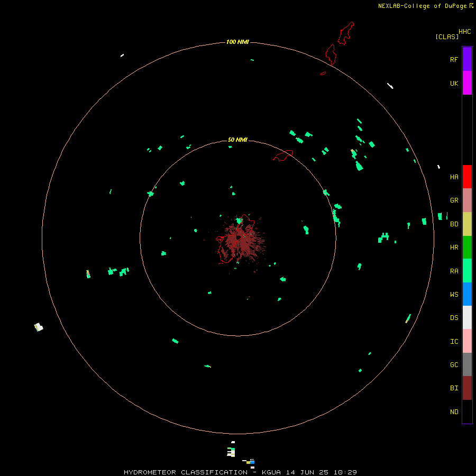The width and height of the screenshot is (476, 476).
Task: Click the white dry snow echo outside the 100 NMI ring
Action: point(39,327)
